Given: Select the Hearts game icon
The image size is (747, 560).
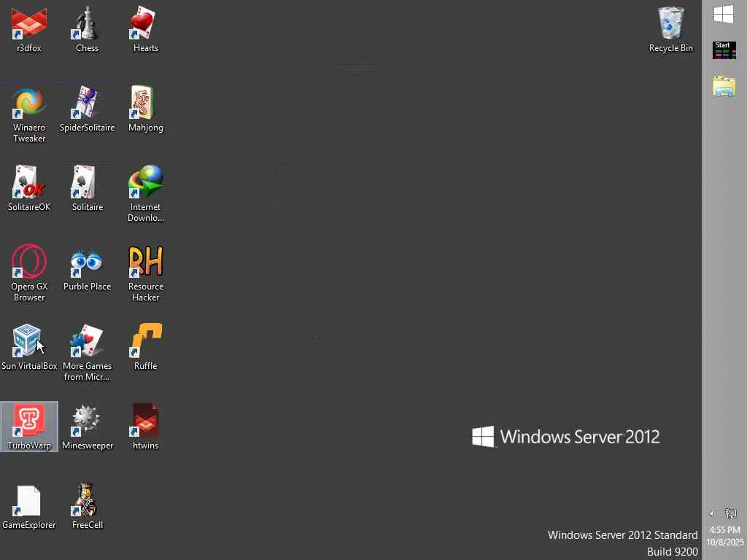Looking at the screenshot, I should click(145, 29).
